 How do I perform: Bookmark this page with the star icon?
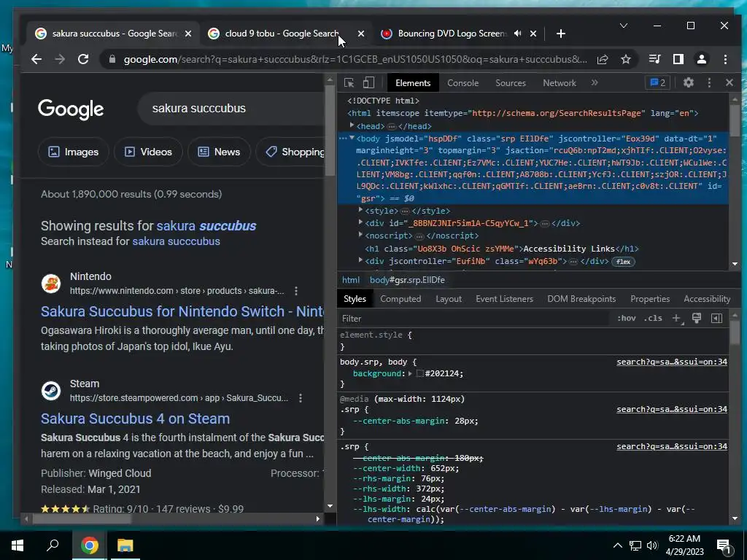[625, 59]
